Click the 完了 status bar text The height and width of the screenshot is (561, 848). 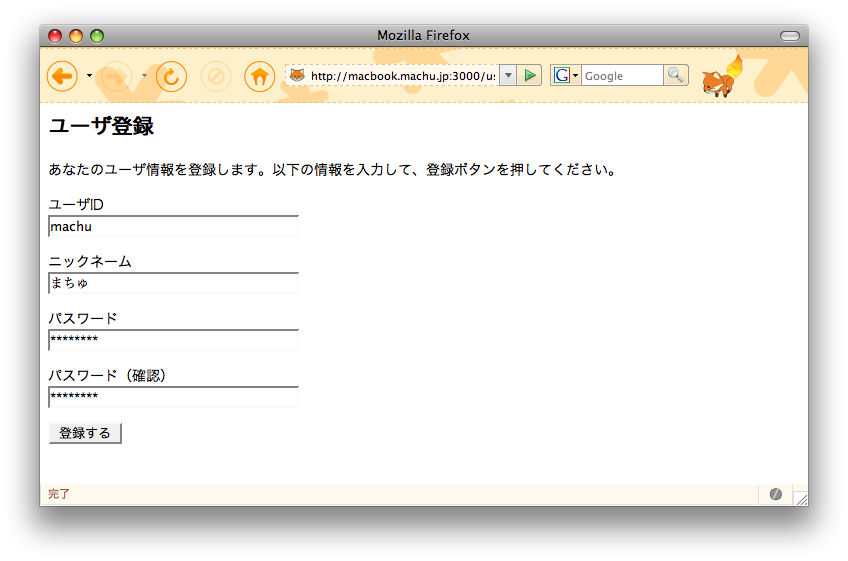point(58,494)
